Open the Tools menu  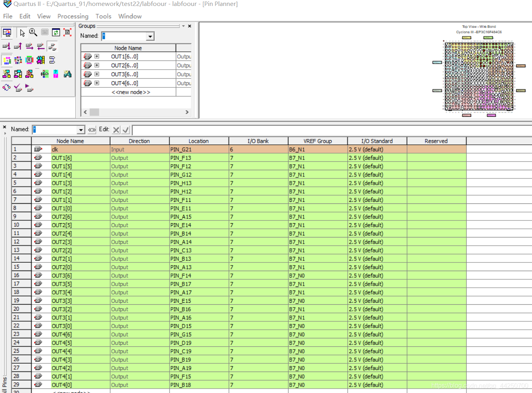tap(103, 16)
